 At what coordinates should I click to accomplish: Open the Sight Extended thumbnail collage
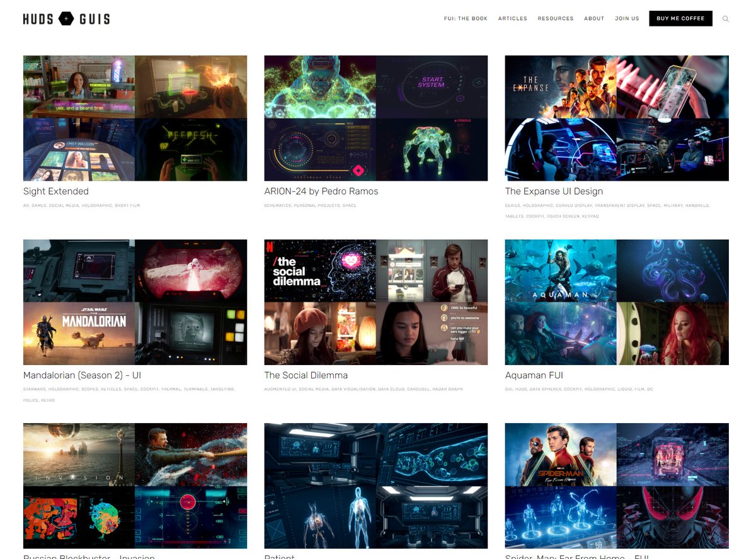[x=135, y=118]
